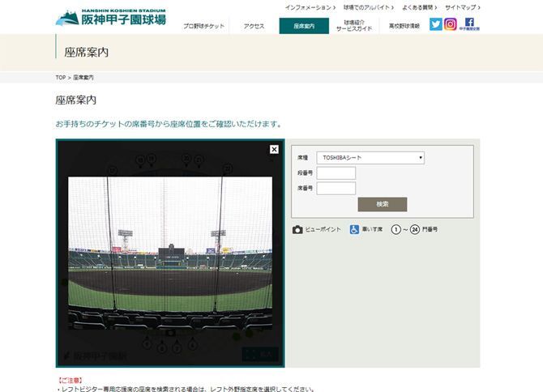Screen dimensions: 543x392
Task: Click the 席番号 seat number field
Action: click(336, 188)
